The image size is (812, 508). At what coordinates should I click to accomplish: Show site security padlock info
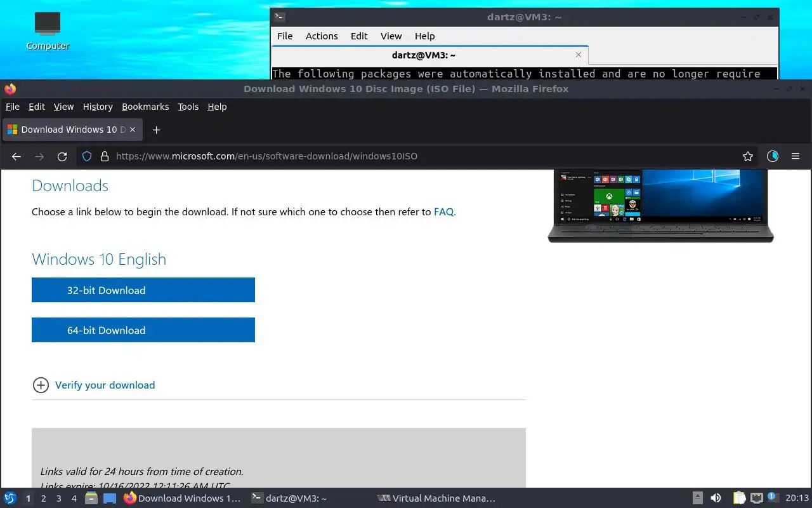tap(105, 156)
